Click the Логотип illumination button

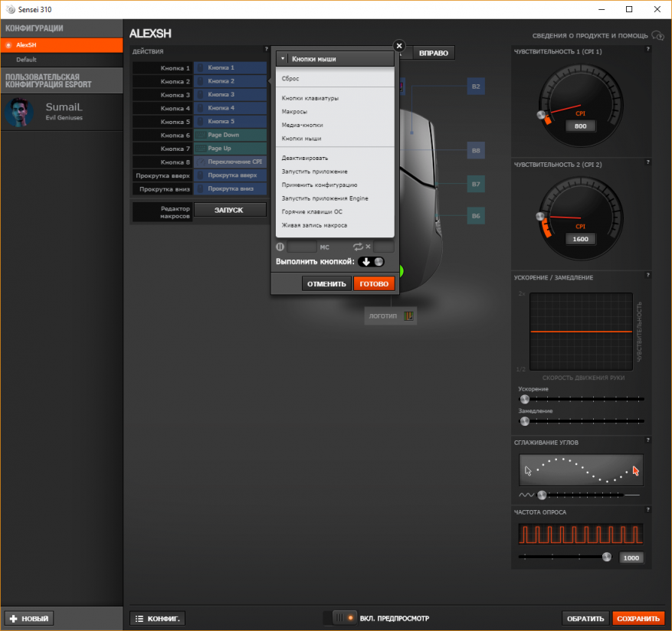pyautogui.click(x=390, y=316)
